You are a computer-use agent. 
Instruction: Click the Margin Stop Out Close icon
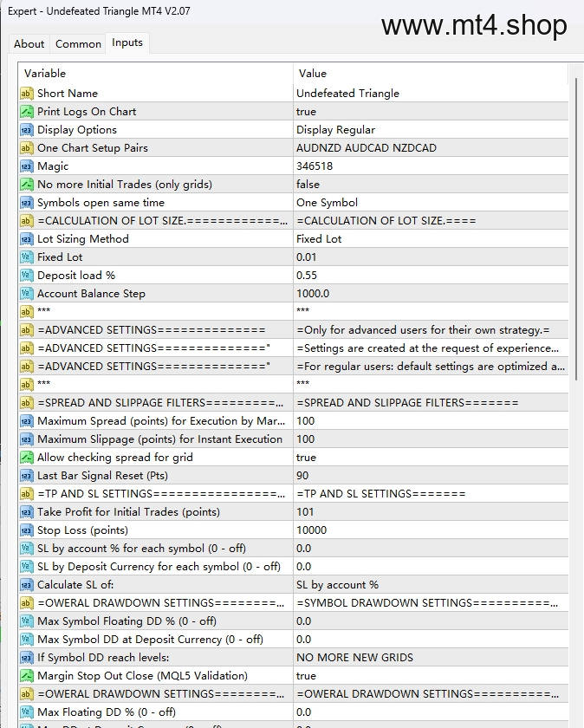click(27, 676)
